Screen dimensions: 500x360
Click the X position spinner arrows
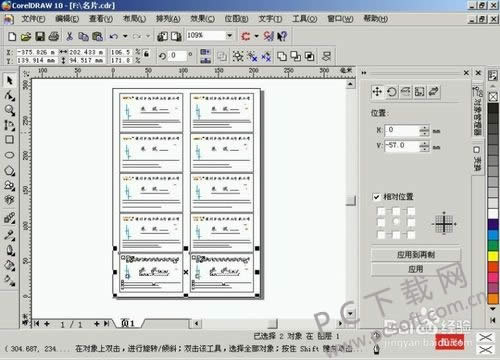[x=424, y=130]
